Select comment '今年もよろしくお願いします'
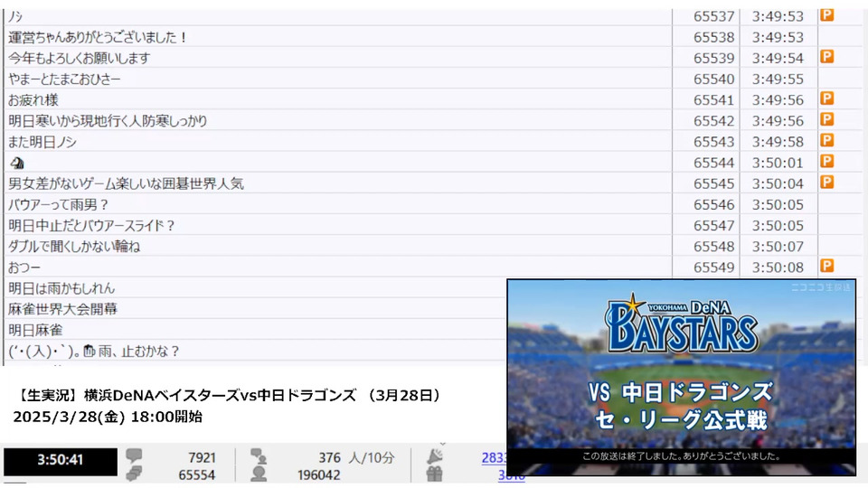Image resolution: width=868 pixels, height=488 pixels. coord(80,58)
